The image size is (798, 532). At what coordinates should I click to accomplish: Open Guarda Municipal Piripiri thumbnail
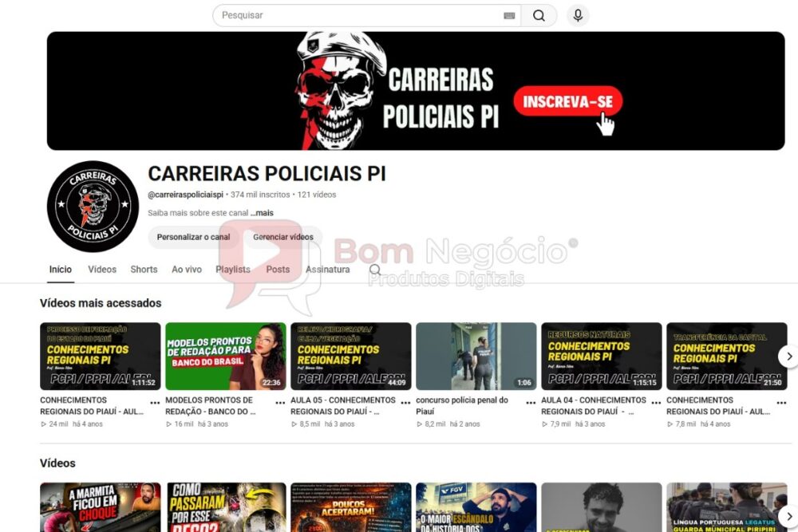pos(727,507)
